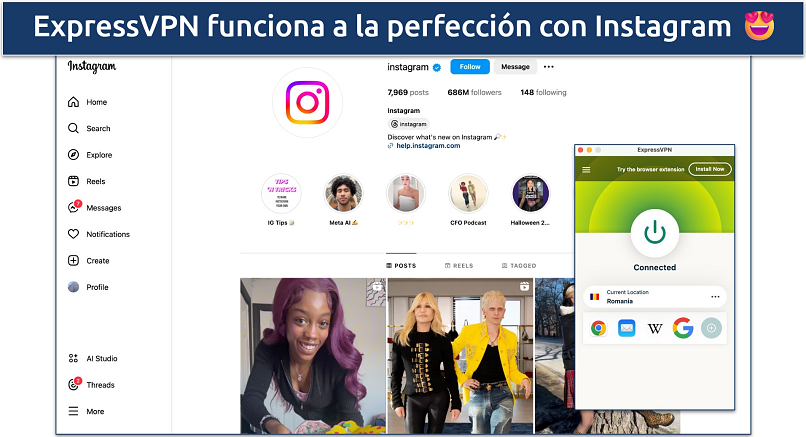Open the Notifications heart icon

74,234
